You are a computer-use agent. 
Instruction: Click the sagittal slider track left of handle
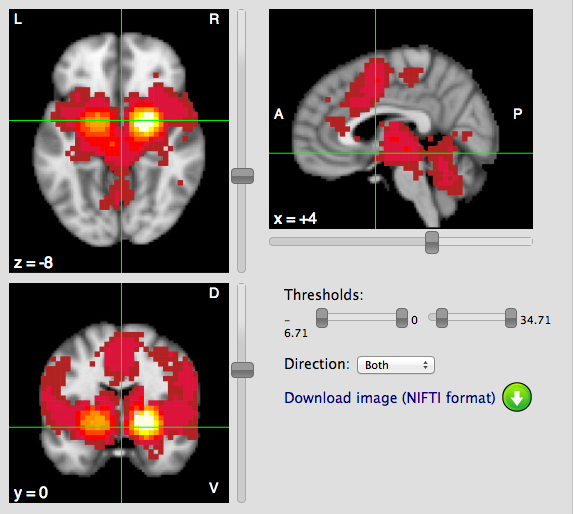pos(347,241)
